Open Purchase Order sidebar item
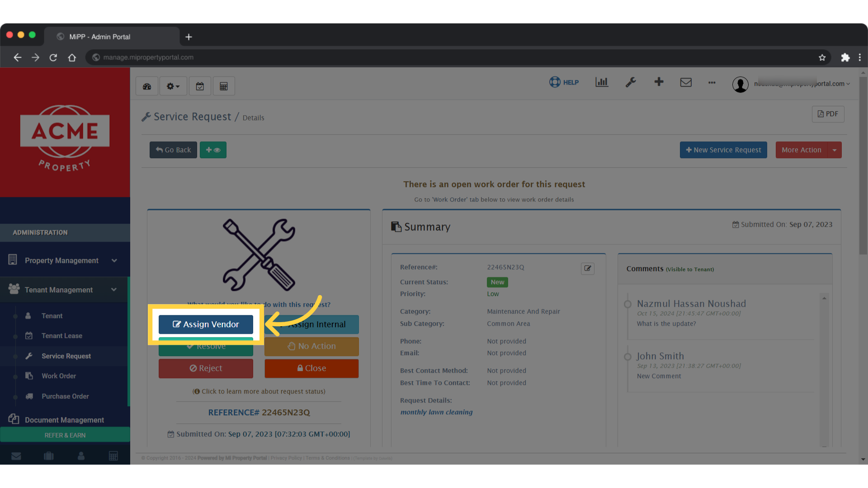Screen dimensions: 868x488 coord(65,396)
